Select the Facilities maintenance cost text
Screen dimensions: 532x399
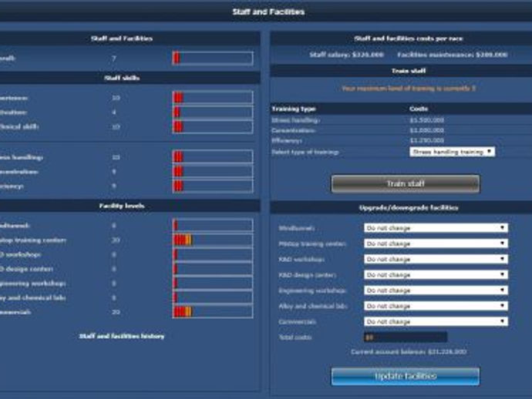pos(453,55)
